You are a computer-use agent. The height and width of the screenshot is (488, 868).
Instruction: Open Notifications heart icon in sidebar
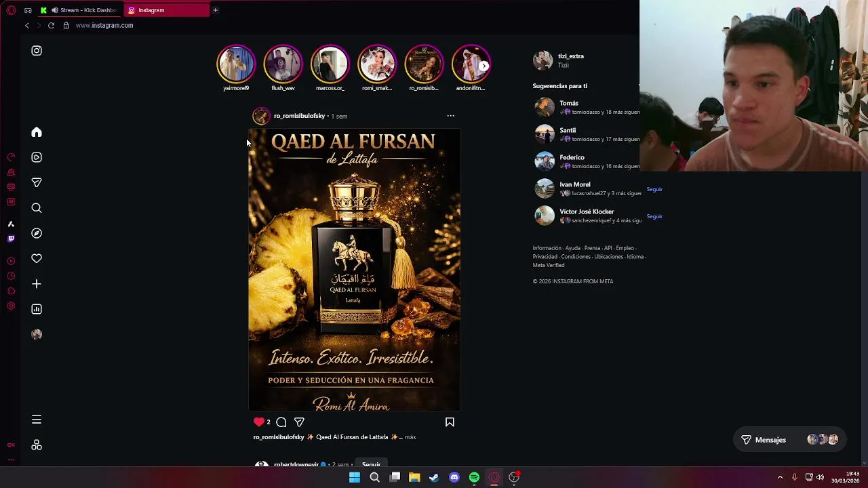pos(37,258)
